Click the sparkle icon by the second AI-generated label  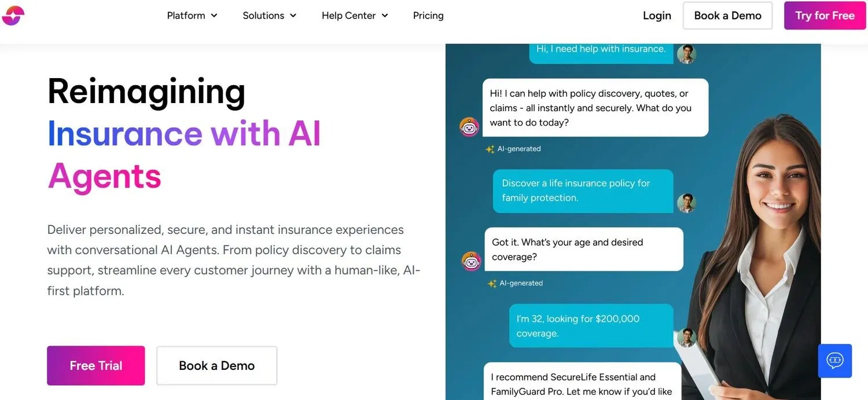tap(492, 284)
